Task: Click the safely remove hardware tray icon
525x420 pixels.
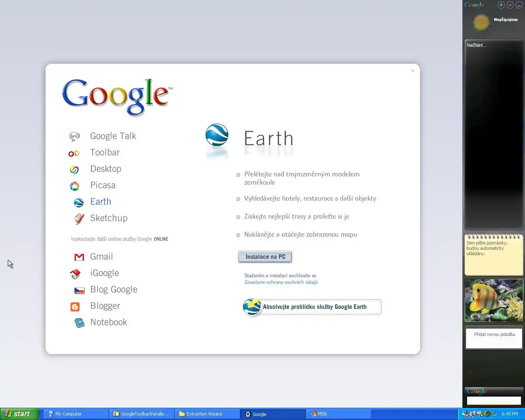Action: tap(494, 414)
